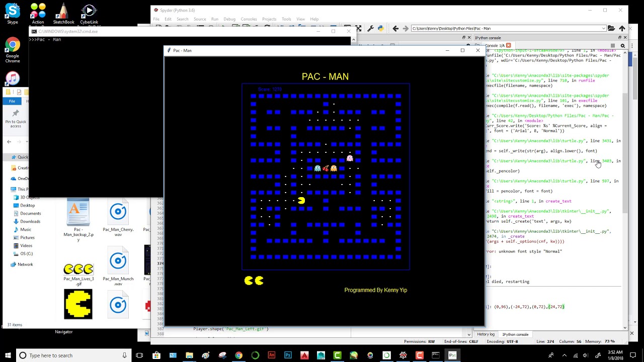Open the Action desktop shortcut
Viewport: 644px width, 362px height.
pos(38,14)
